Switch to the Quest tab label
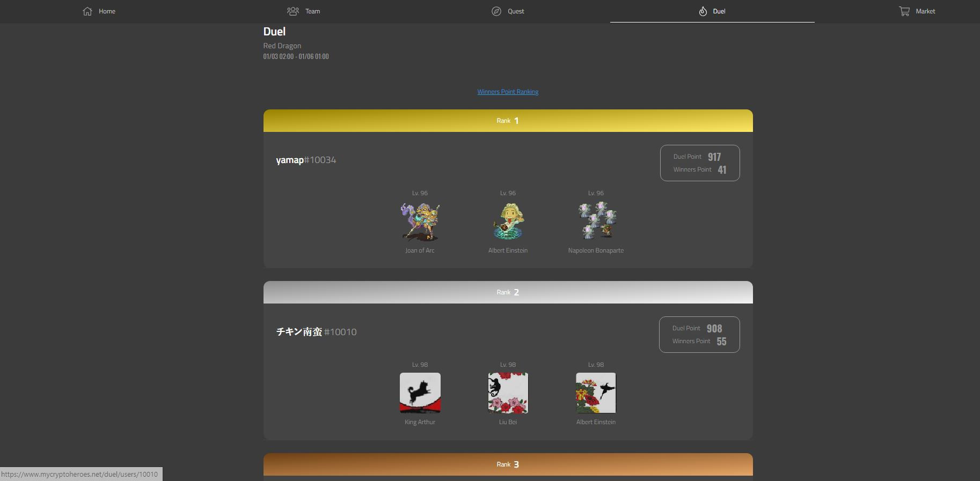 pos(516,11)
